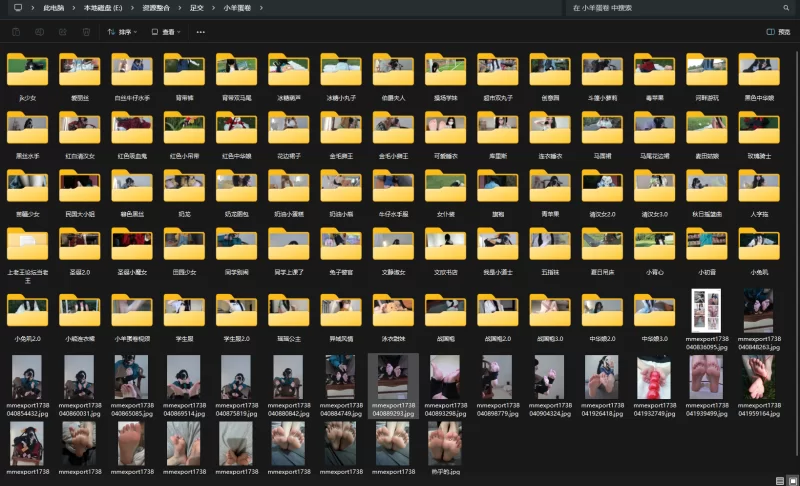Select the 毒苹果 folder

point(655,76)
